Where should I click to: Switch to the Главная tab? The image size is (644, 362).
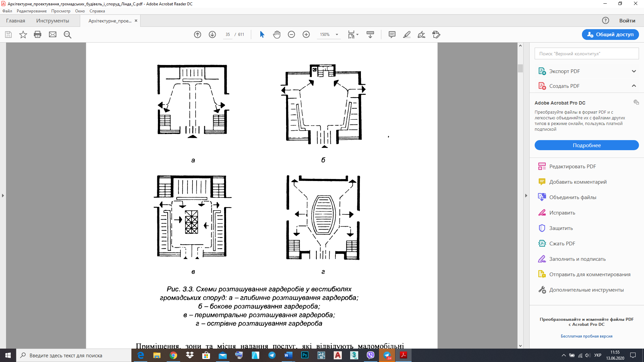(x=15, y=21)
